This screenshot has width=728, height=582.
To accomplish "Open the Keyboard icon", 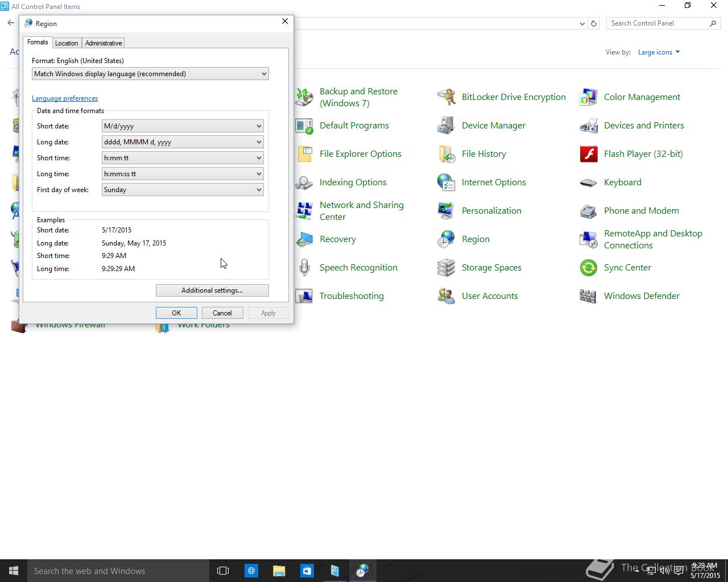I will pos(589,182).
